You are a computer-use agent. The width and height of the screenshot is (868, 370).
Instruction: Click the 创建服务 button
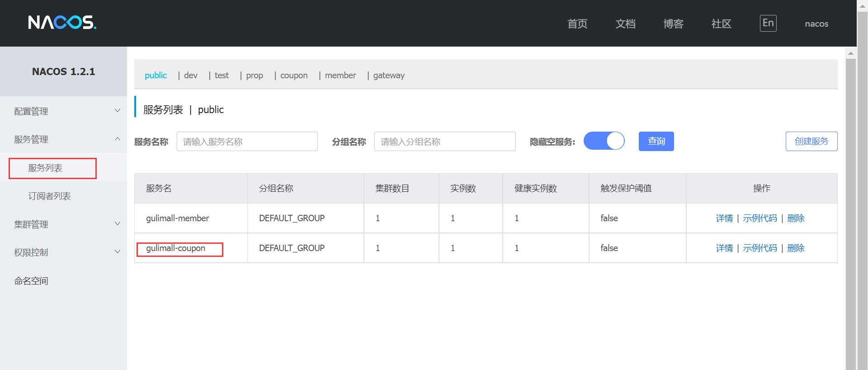coord(811,142)
